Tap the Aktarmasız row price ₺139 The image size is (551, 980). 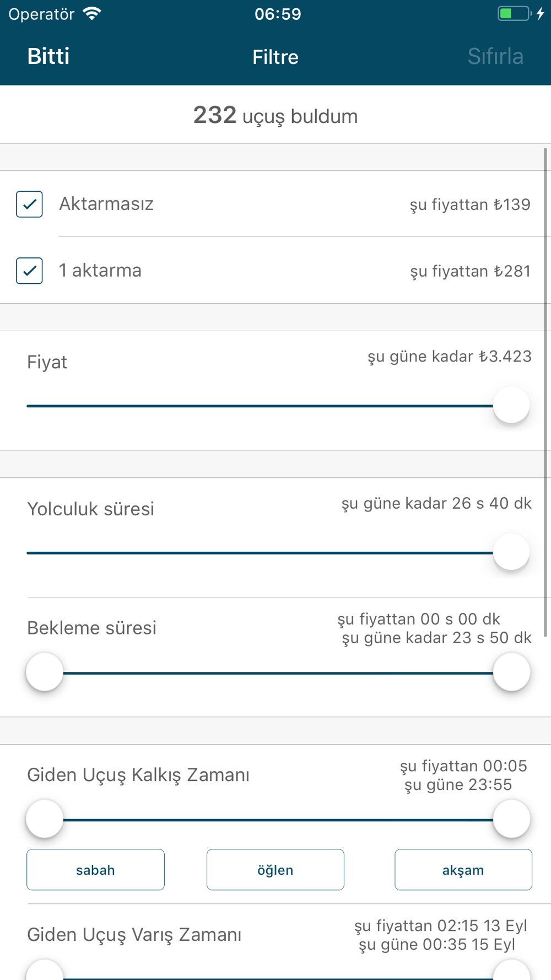[x=470, y=204]
